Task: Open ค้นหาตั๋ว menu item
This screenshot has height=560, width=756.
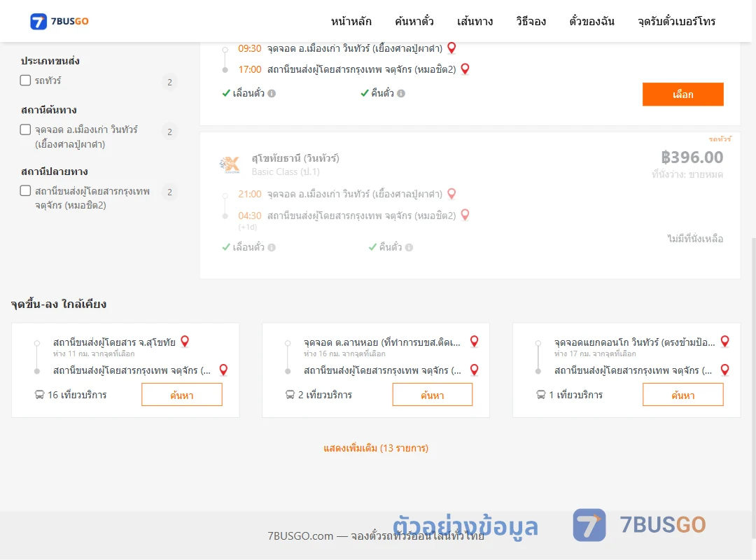Action: 414,21
